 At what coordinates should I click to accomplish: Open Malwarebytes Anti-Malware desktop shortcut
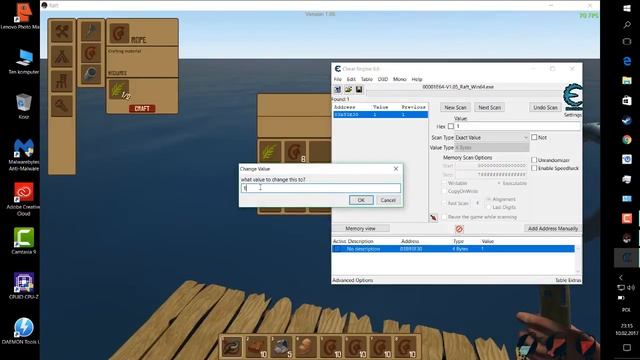click(x=24, y=155)
